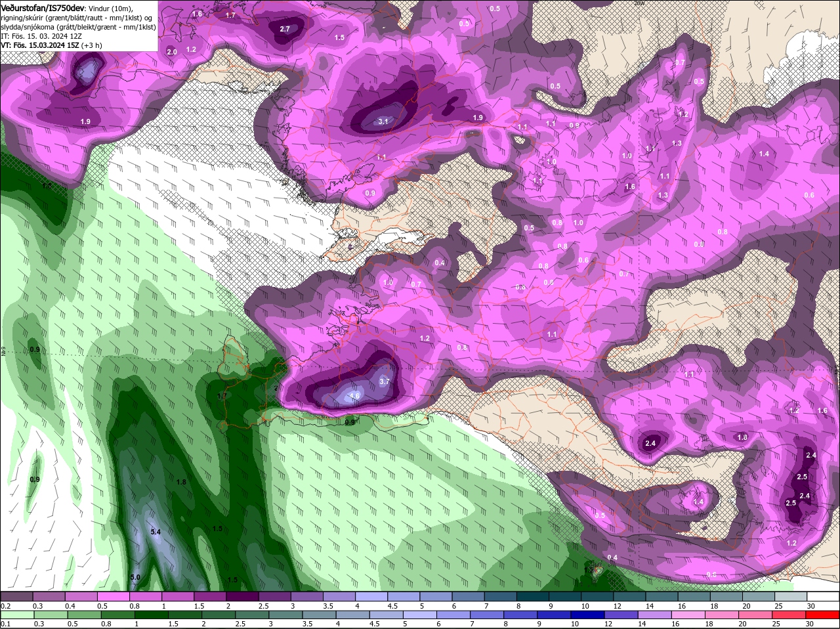Select the 12 swatch in the upper snow scale
The image size is (840, 629).
tap(629, 596)
